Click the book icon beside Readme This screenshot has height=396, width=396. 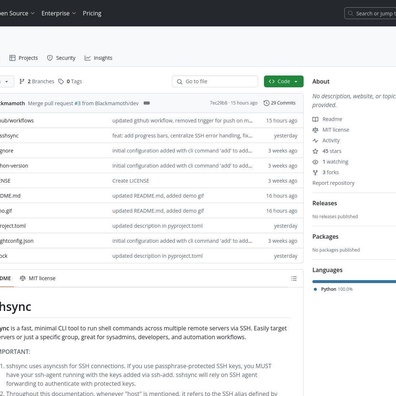pyautogui.click(x=315, y=119)
